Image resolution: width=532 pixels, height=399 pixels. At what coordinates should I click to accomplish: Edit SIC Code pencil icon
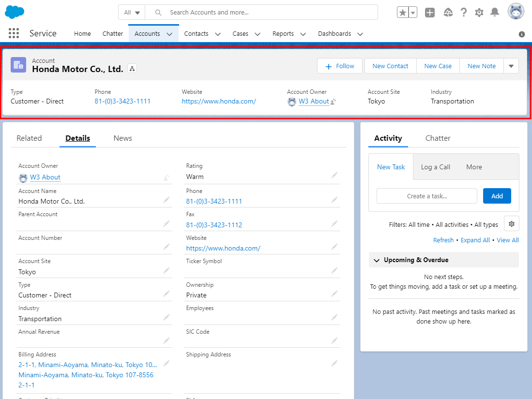334,340
